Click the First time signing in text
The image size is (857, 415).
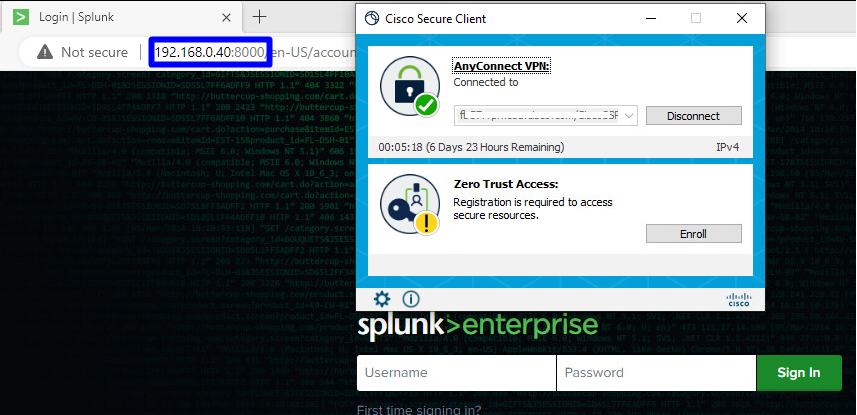[x=419, y=410]
